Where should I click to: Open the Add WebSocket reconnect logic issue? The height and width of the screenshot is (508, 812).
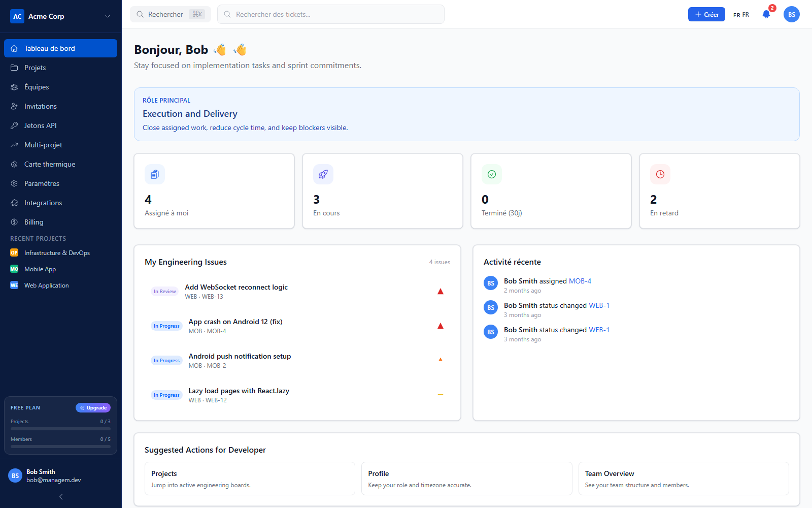pyautogui.click(x=236, y=287)
